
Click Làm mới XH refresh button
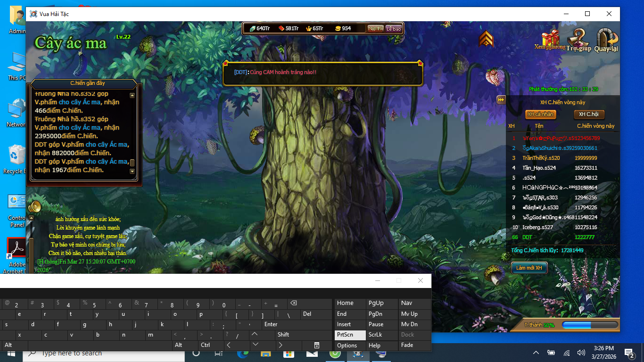tap(529, 268)
